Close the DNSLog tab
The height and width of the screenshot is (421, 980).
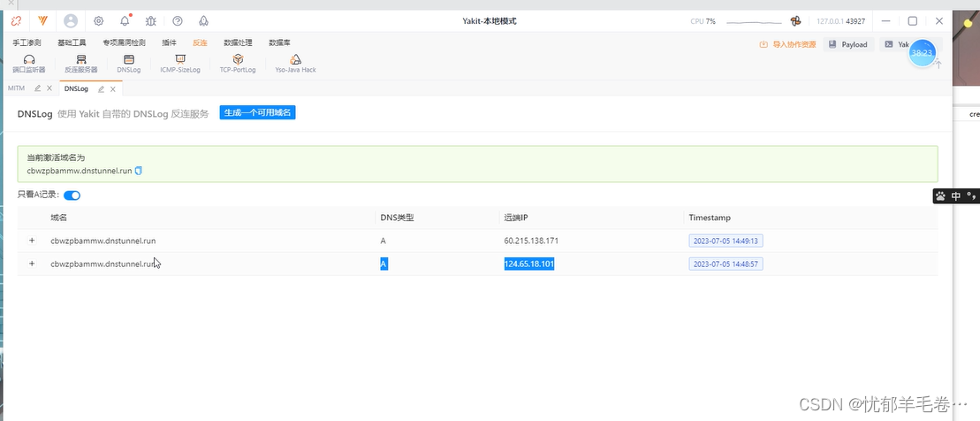112,88
